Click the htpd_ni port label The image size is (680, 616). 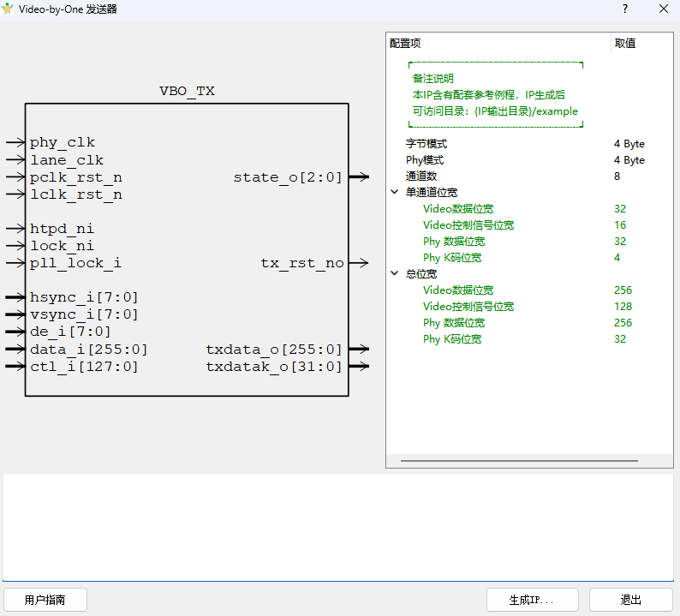pyautogui.click(x=62, y=229)
